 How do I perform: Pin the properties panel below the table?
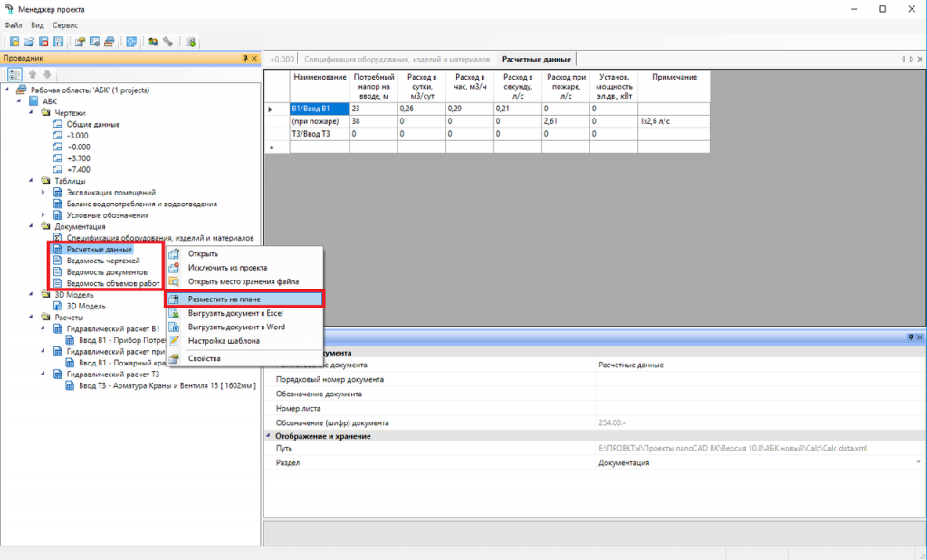pos(911,337)
